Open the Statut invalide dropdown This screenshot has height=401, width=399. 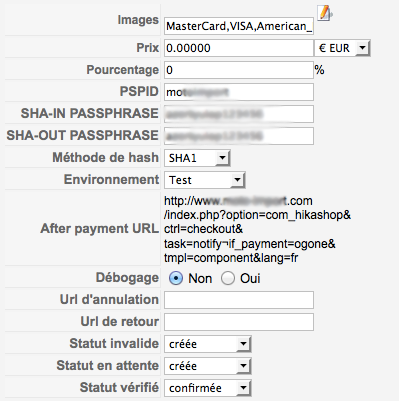point(207,344)
